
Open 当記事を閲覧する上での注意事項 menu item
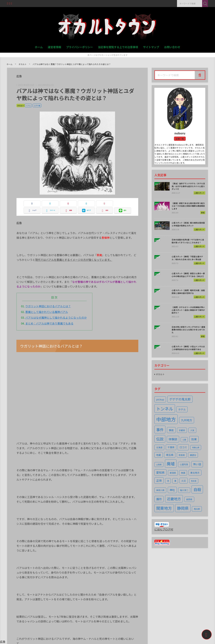pyautogui.click(x=118, y=47)
